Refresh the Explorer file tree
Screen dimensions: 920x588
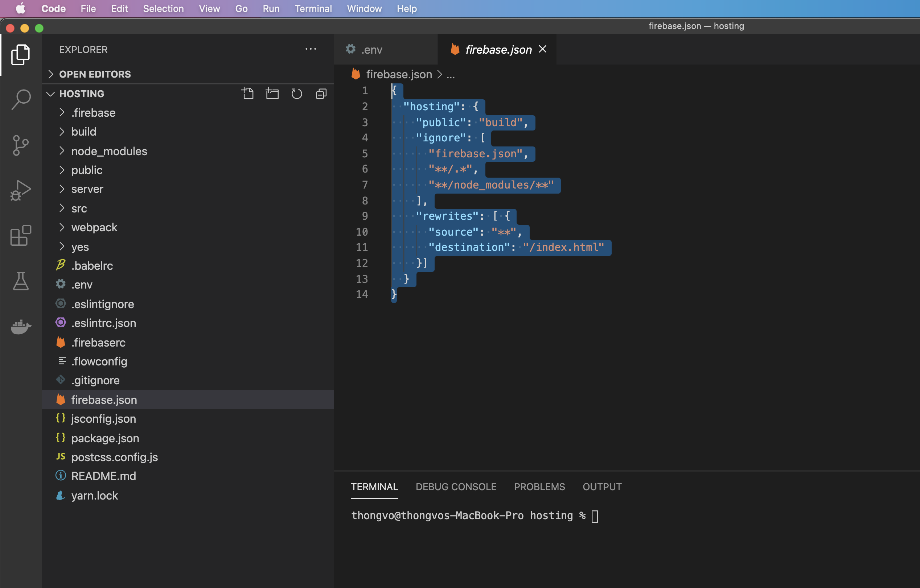click(296, 94)
